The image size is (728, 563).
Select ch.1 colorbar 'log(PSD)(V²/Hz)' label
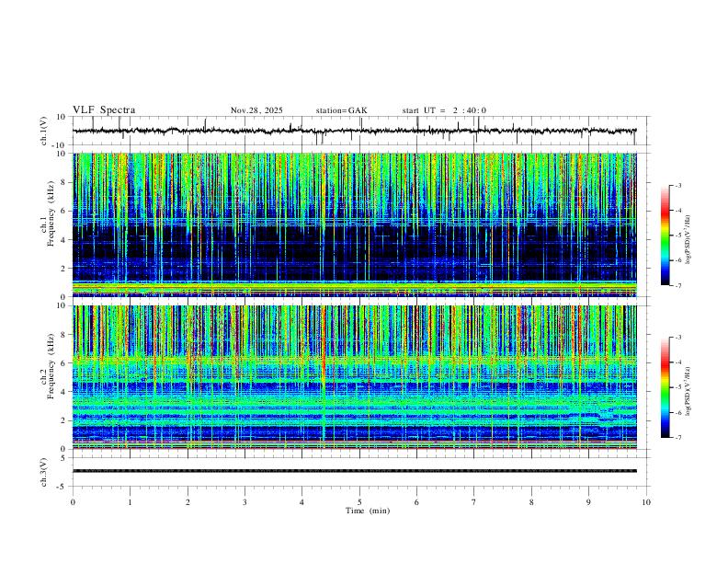coord(688,240)
